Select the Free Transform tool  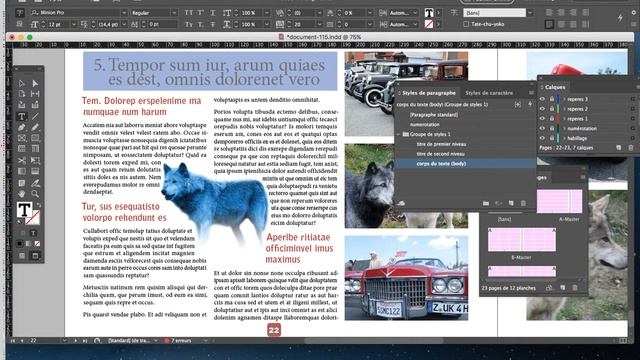tap(35, 160)
